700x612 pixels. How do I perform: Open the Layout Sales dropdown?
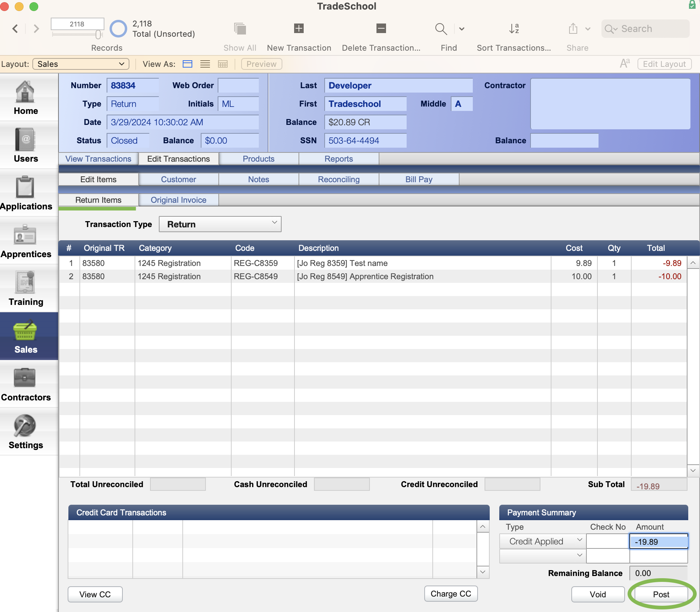click(x=81, y=64)
